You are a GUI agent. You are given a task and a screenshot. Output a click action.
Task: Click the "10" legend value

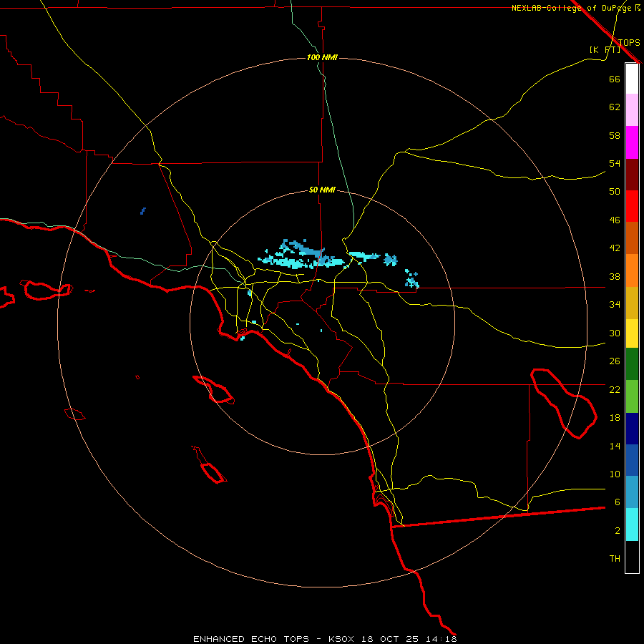click(x=615, y=474)
